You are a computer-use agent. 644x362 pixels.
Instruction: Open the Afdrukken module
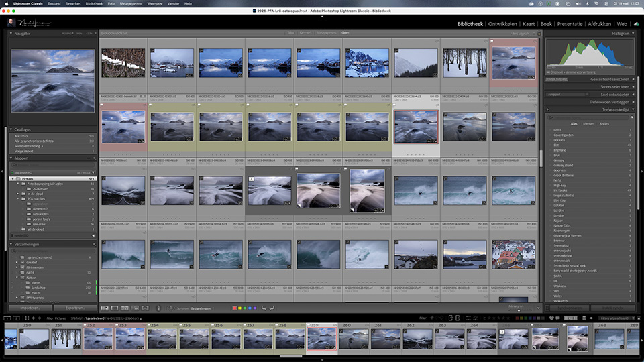click(x=599, y=24)
